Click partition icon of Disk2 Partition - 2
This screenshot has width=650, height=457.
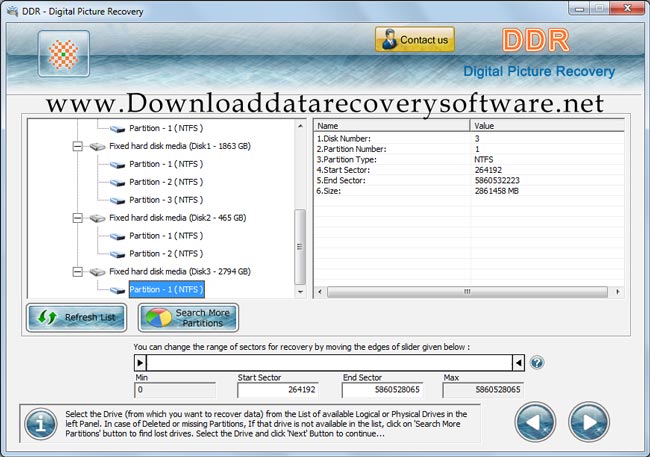click(x=118, y=255)
